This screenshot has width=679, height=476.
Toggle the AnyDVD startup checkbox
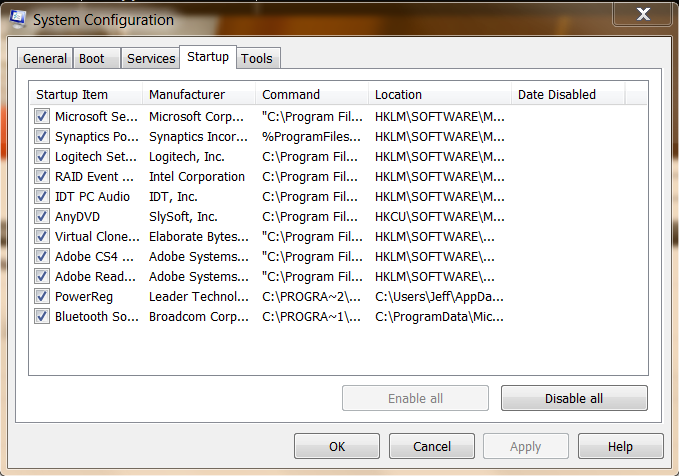click(x=42, y=216)
